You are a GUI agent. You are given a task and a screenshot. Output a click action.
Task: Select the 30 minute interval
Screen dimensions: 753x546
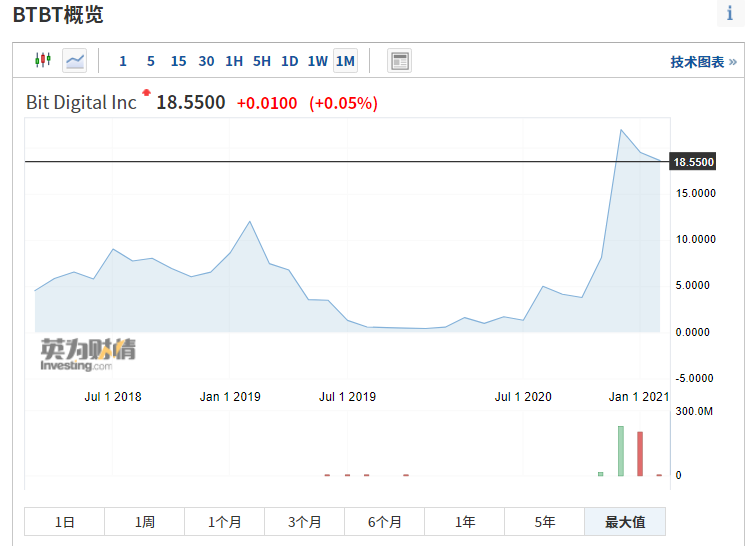click(x=206, y=61)
